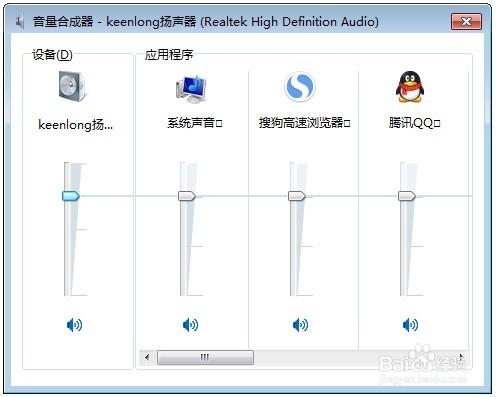This screenshot has height=397, width=496.
Task: Click the scrollbar left arrow
Action: 147,357
